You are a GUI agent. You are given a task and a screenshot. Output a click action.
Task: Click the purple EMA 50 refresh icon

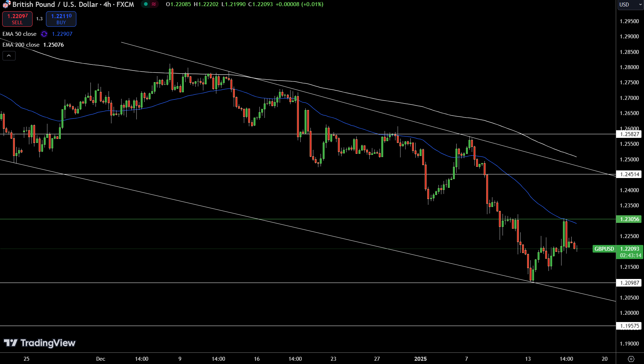pos(44,34)
